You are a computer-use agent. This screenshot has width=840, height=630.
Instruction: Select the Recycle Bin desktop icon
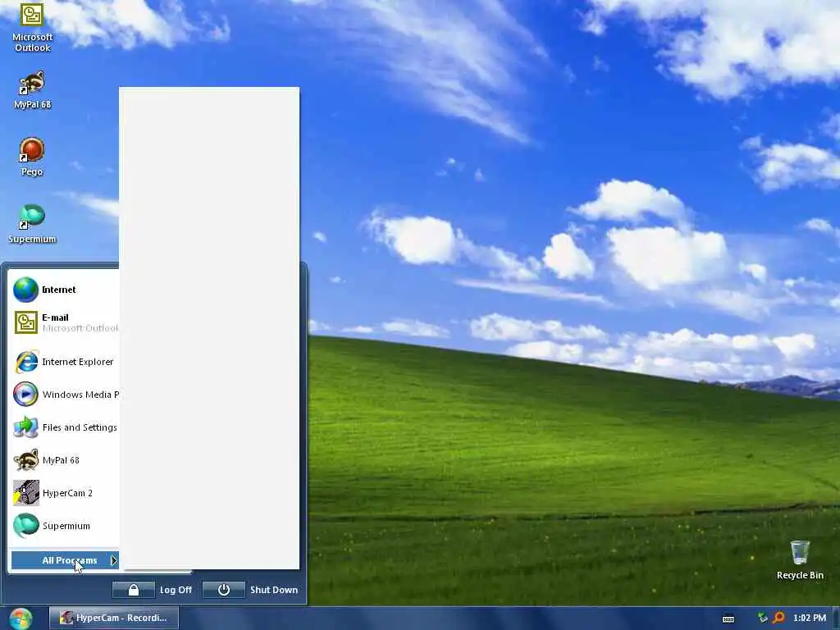pos(800,559)
